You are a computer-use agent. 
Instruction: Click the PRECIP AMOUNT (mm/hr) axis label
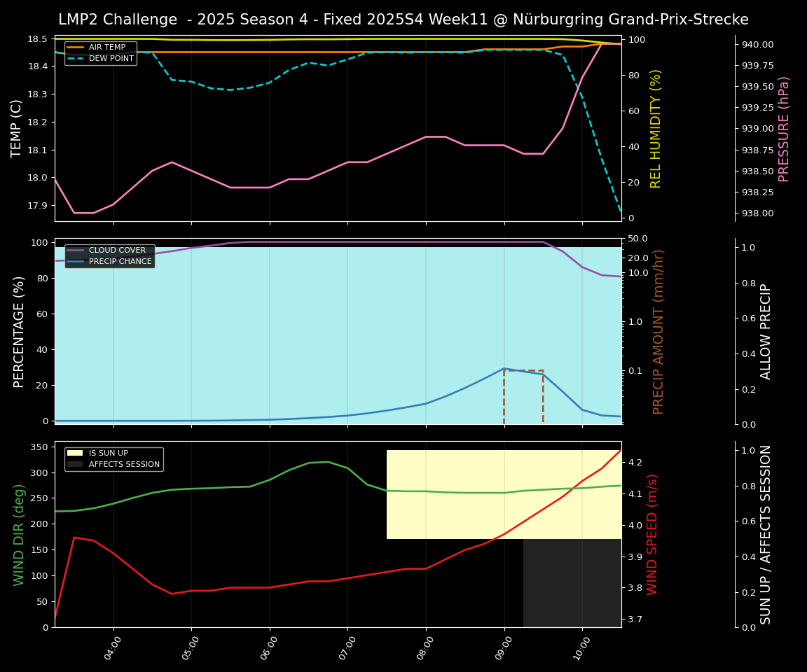[x=658, y=331]
